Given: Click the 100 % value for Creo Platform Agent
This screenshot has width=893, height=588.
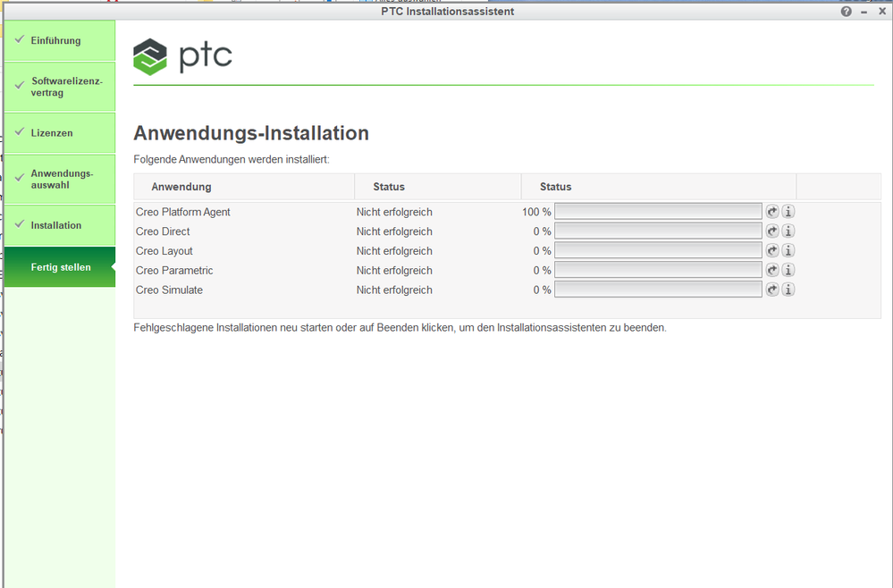Looking at the screenshot, I should 536,212.
